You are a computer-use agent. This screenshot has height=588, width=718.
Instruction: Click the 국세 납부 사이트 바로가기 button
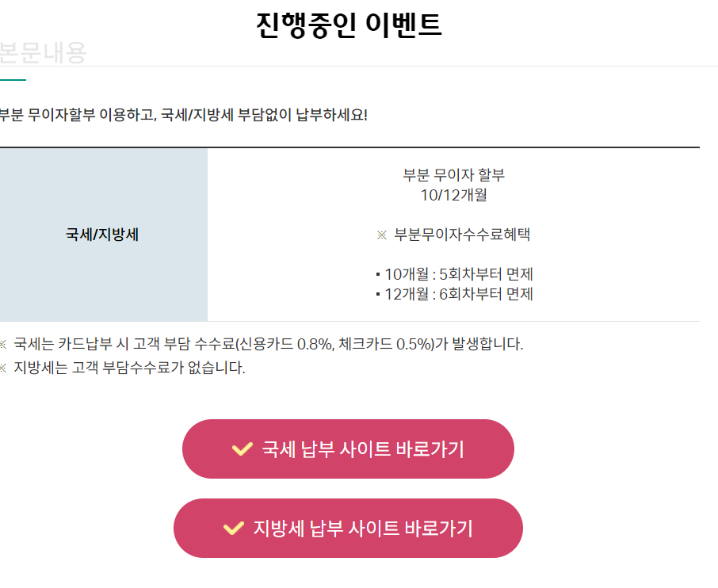point(349,449)
